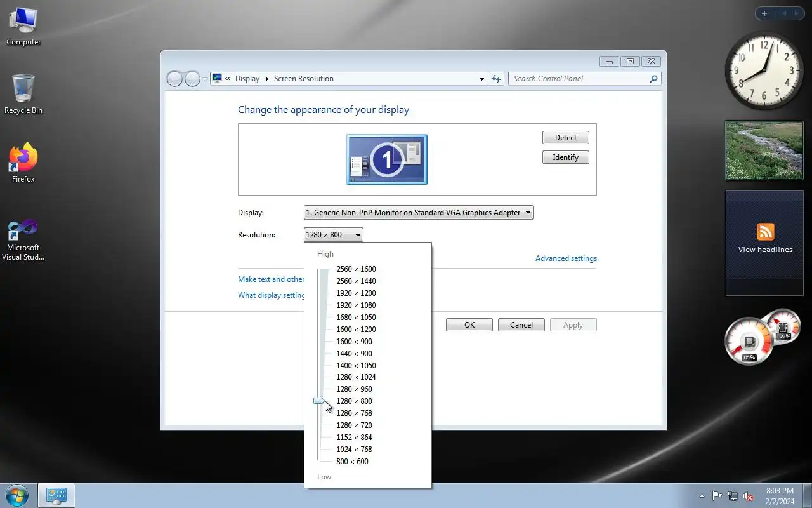Screen dimensions: 812x508
Task: Choose 1280 × 720 resolution
Action: click(x=354, y=425)
